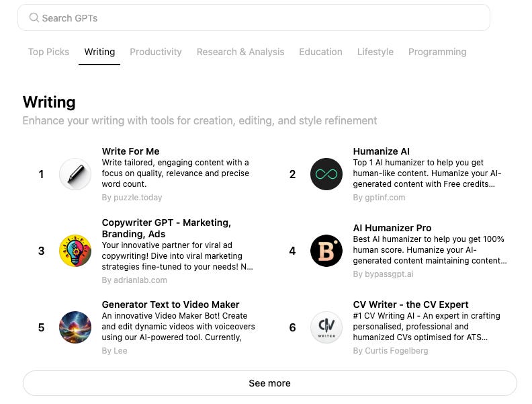
Task: Click the AI Humanizer Pro description text
Action: (430, 250)
